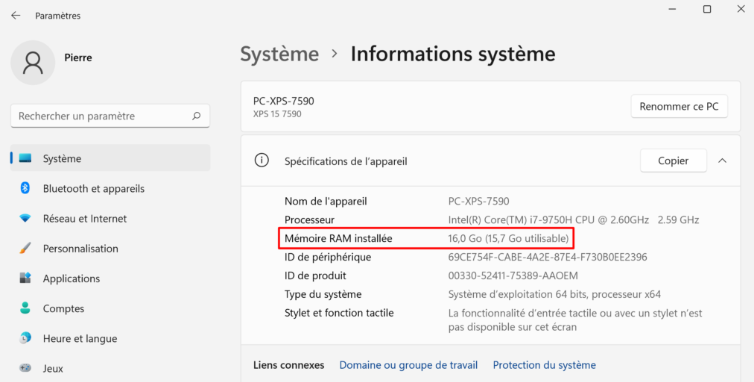Select the Bluetooth et appareils icon
The image size is (754, 382).
tap(25, 188)
